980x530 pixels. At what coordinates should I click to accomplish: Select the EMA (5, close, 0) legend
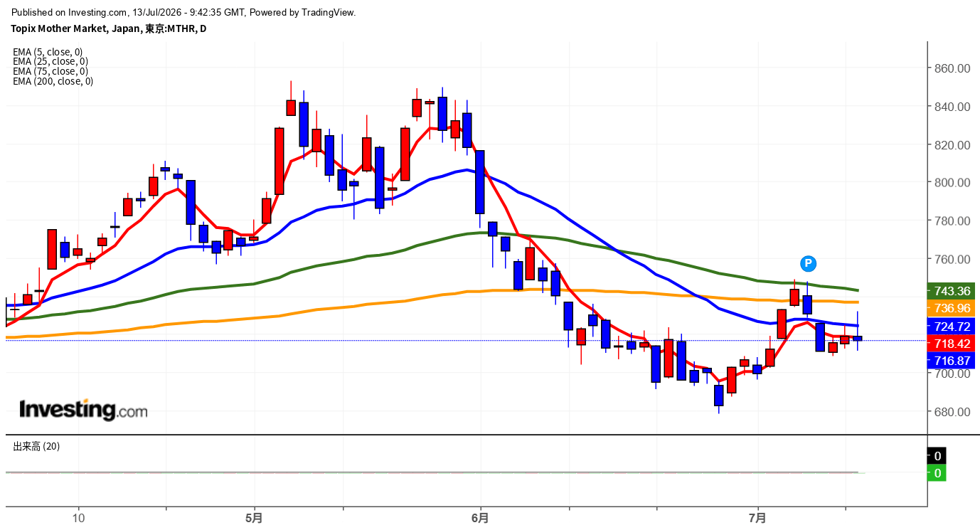[48, 52]
